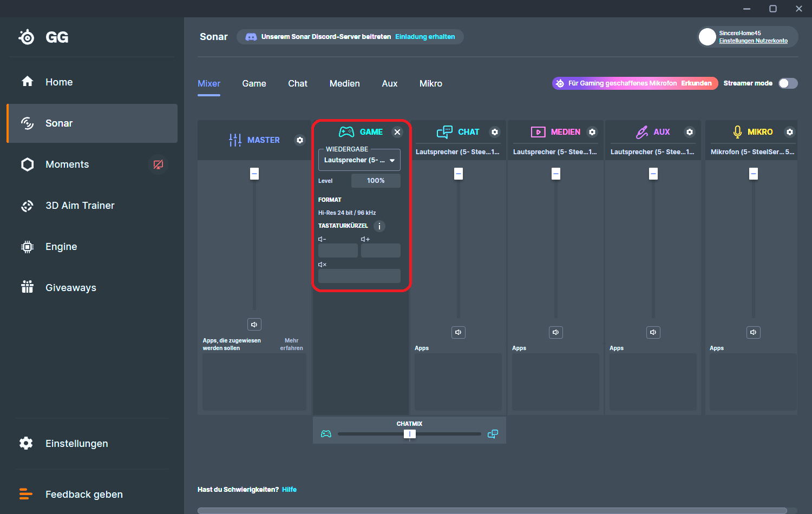Screen dimensions: 812x514
Task: Mute the MIKRO channel
Action: coord(753,332)
